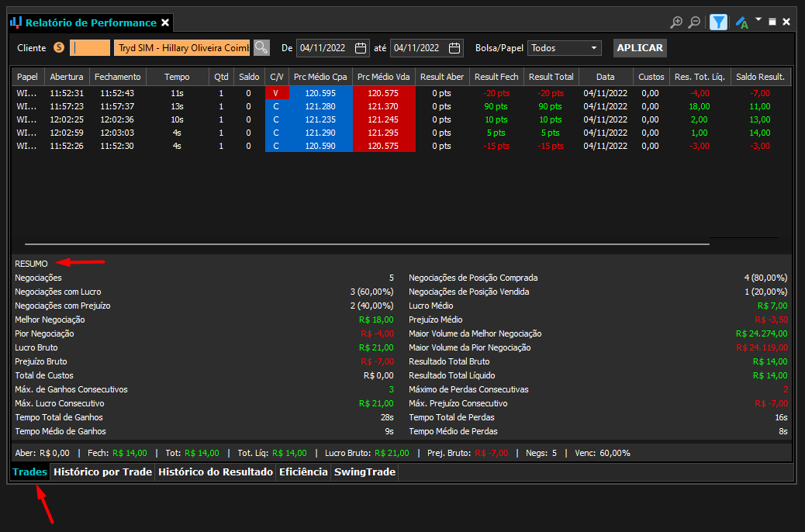Viewport: 805px width, 532px height.
Task: Select the trade row opened at 11:52:31
Action: (401, 93)
